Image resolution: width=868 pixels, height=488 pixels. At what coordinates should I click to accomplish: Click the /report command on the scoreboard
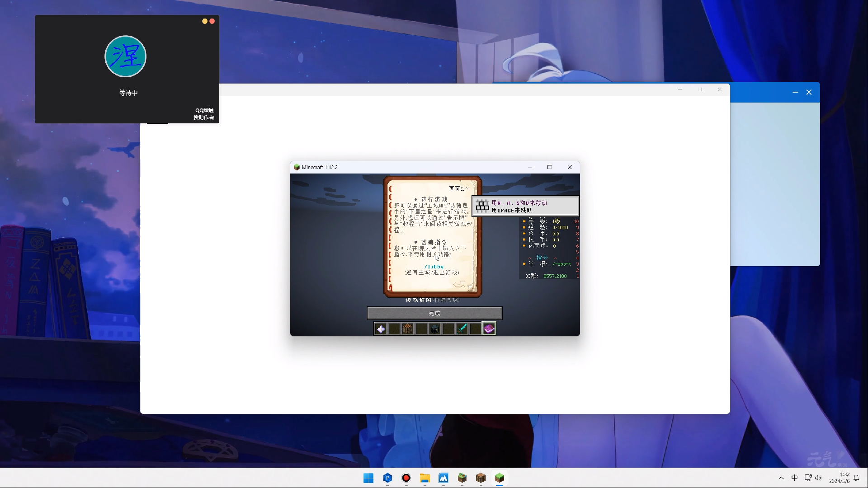(561, 264)
